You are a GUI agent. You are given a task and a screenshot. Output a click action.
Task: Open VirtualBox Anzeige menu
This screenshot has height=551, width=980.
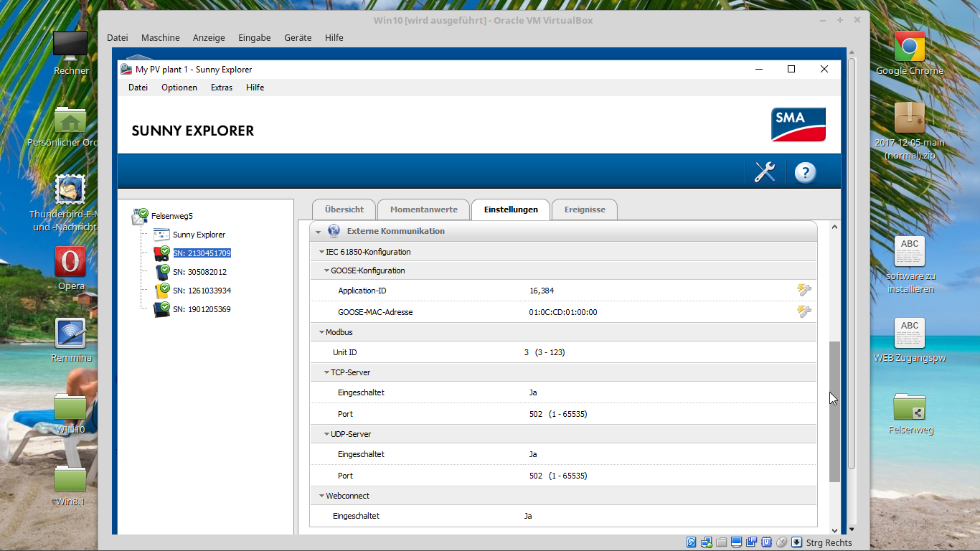209,37
